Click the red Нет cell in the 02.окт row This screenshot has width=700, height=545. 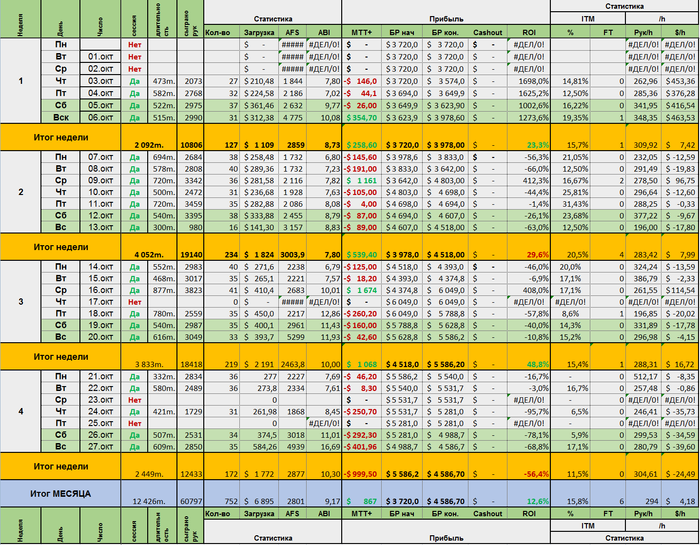coord(134,69)
